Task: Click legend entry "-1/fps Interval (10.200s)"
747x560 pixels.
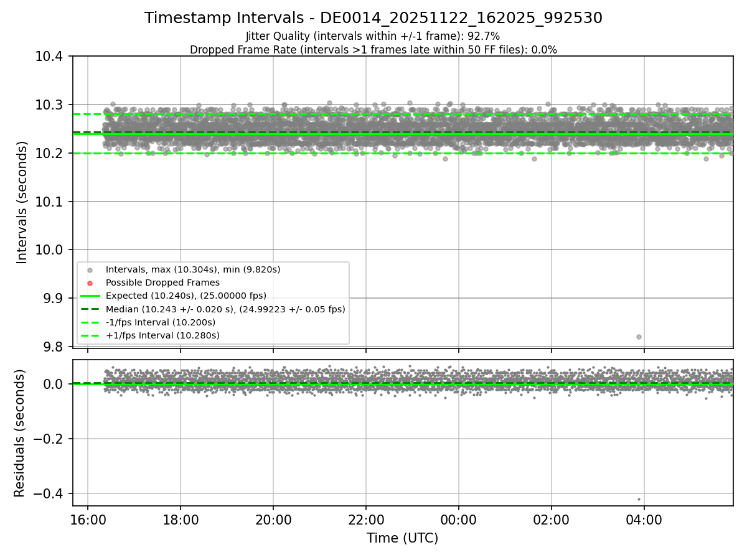Action: pos(161,322)
